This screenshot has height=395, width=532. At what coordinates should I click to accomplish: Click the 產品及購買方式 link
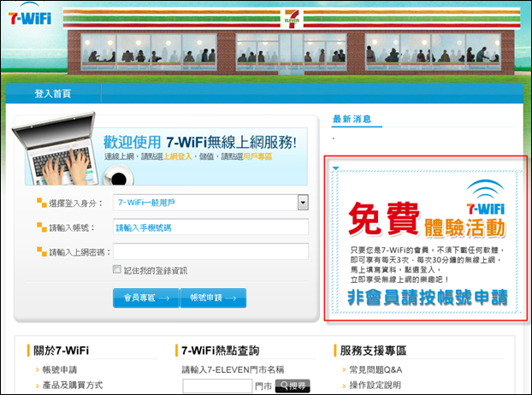72,385
